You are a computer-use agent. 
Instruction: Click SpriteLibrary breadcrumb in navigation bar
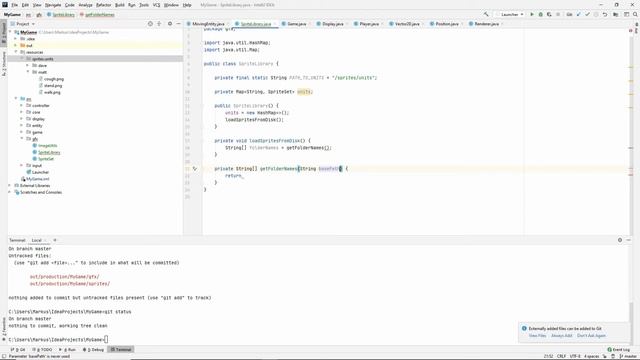(60, 15)
